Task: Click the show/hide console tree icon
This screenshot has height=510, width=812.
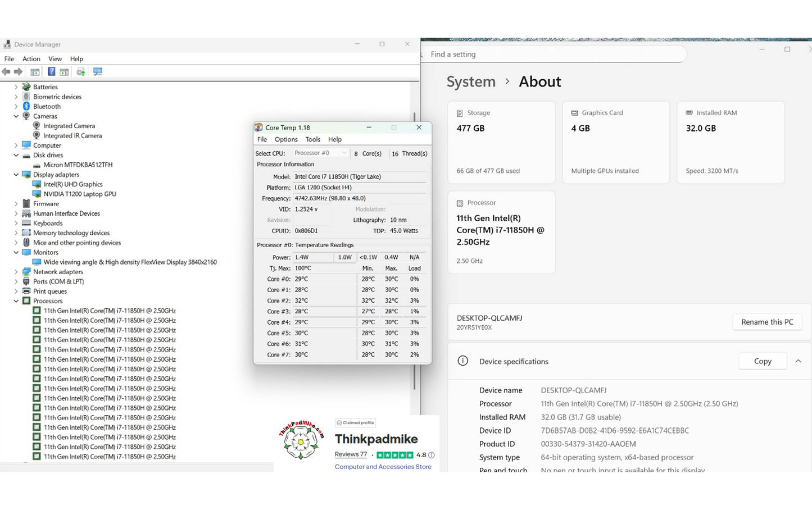Action: click(x=35, y=72)
